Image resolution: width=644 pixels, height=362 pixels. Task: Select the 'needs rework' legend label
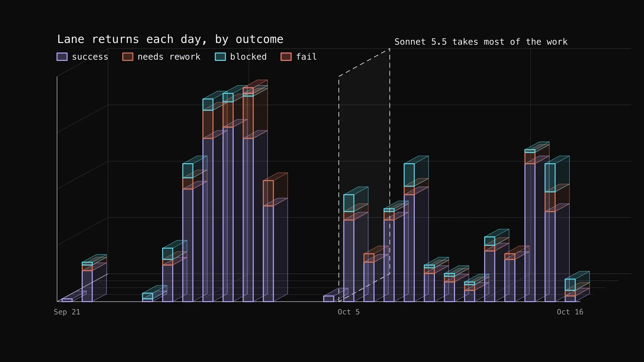[x=169, y=57]
